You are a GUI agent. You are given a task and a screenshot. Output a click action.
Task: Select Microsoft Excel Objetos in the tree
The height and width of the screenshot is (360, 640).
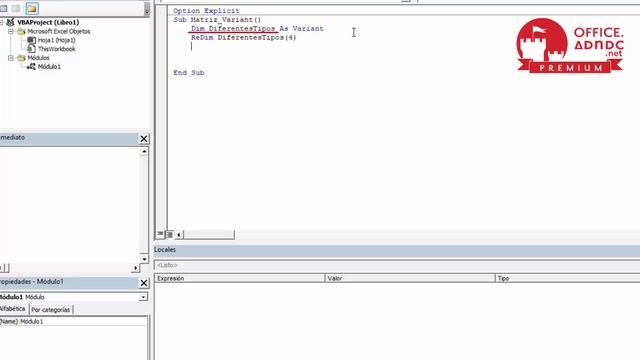(59, 31)
